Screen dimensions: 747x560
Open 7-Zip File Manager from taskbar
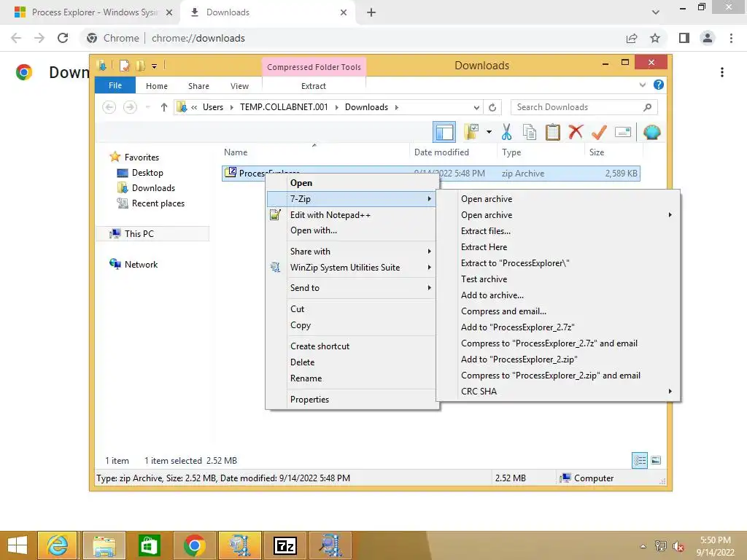click(285, 545)
